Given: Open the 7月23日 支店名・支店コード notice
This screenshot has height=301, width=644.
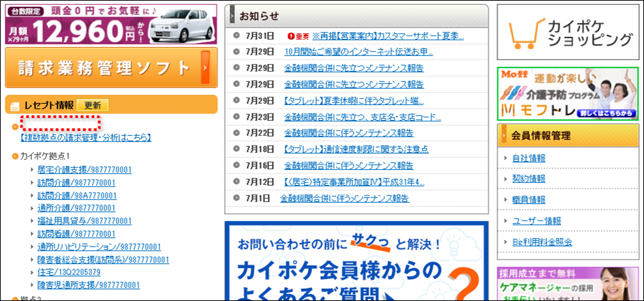Looking at the screenshot, I should pyautogui.click(x=363, y=117).
